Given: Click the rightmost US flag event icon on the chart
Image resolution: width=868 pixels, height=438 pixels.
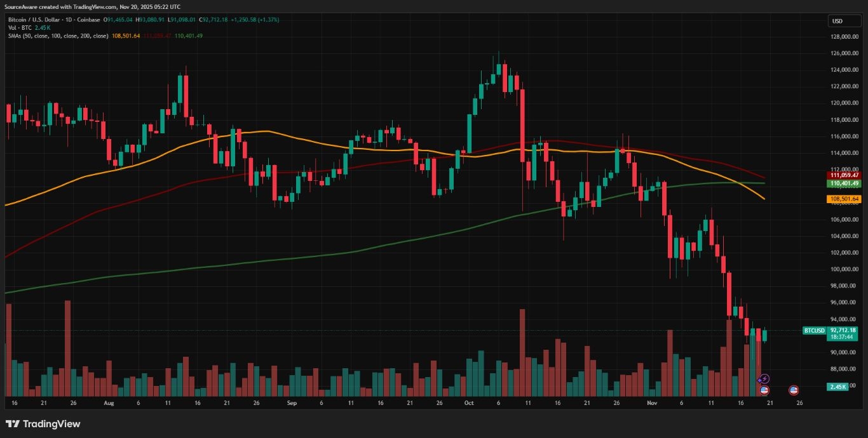Looking at the screenshot, I should click(794, 389).
